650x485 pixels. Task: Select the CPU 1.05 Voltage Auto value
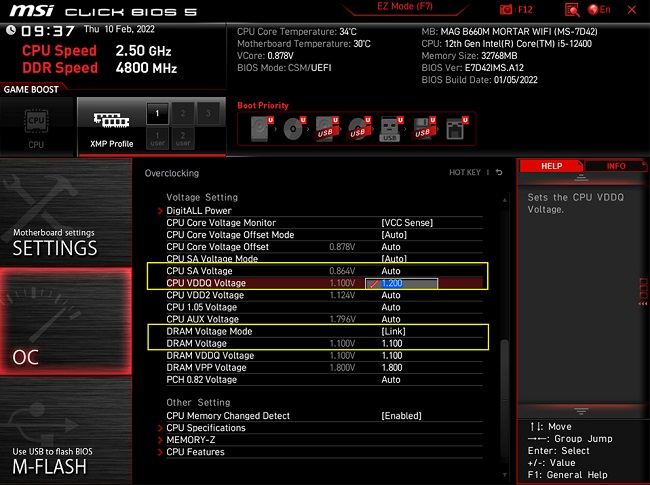(x=391, y=307)
